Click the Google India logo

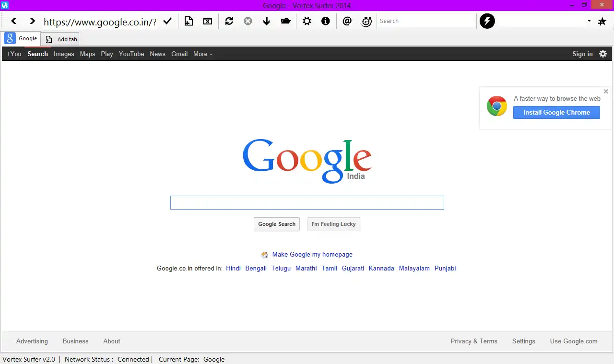click(307, 161)
